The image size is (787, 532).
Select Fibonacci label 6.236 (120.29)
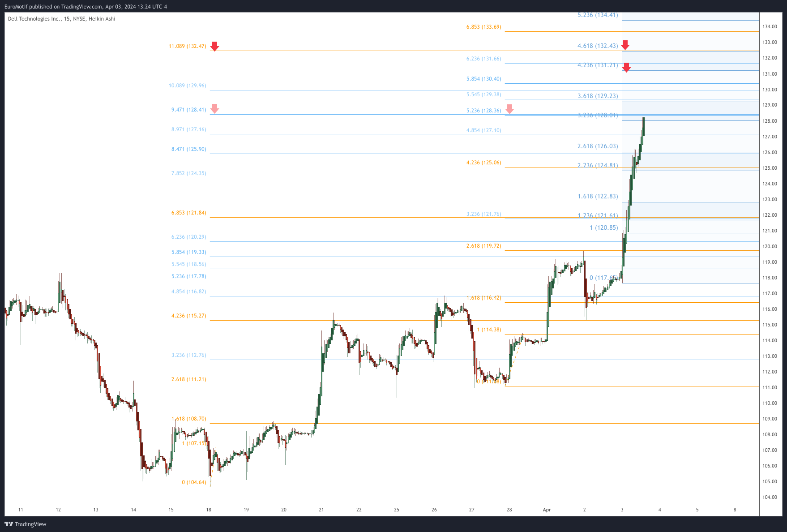(189, 237)
